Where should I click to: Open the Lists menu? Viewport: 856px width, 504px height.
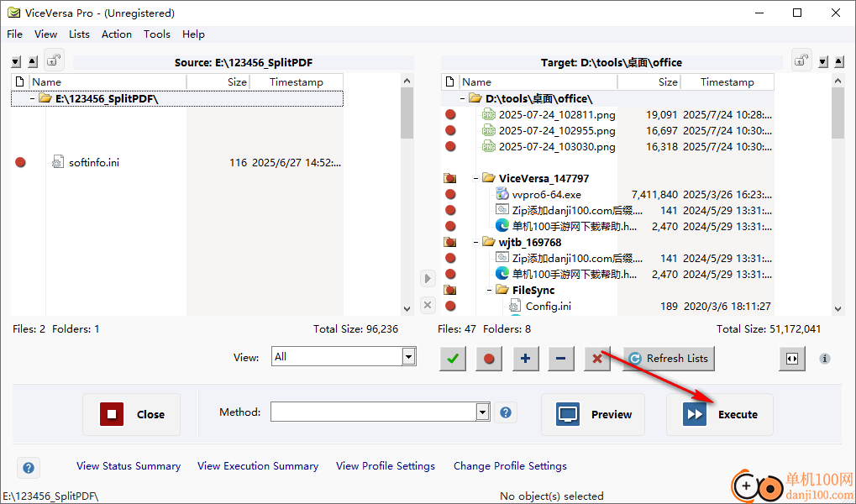(x=79, y=34)
